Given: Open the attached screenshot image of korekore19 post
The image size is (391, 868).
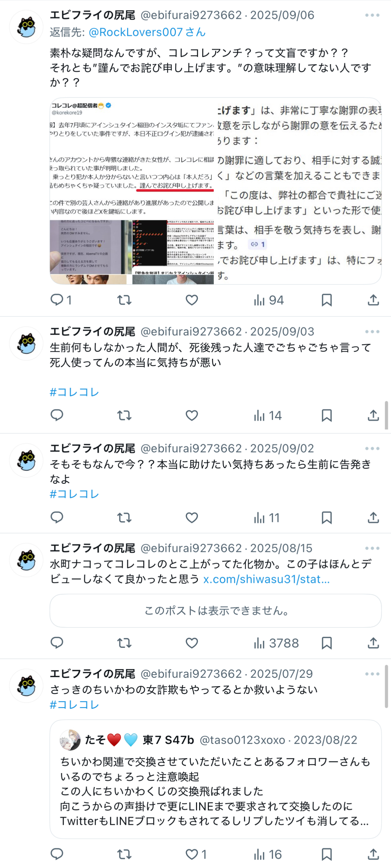Looking at the screenshot, I should tap(132, 191).
